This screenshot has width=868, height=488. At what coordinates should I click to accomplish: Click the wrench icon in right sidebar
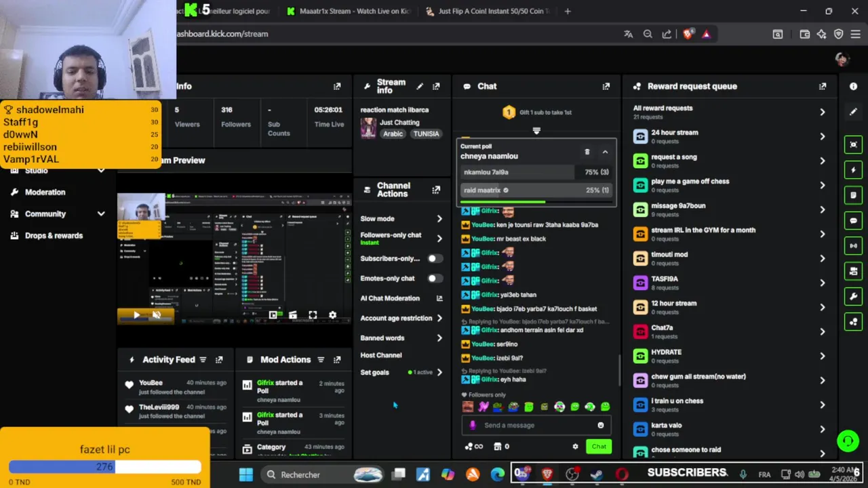pyautogui.click(x=853, y=296)
